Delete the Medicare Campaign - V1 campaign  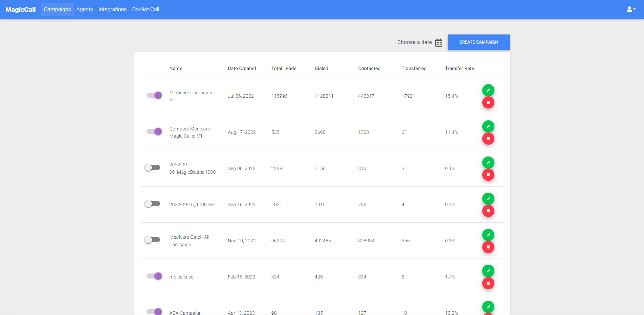point(488,102)
